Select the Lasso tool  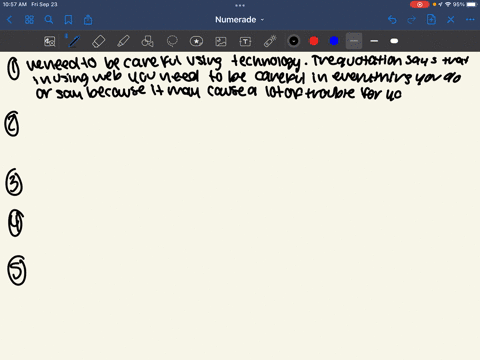tap(172, 41)
